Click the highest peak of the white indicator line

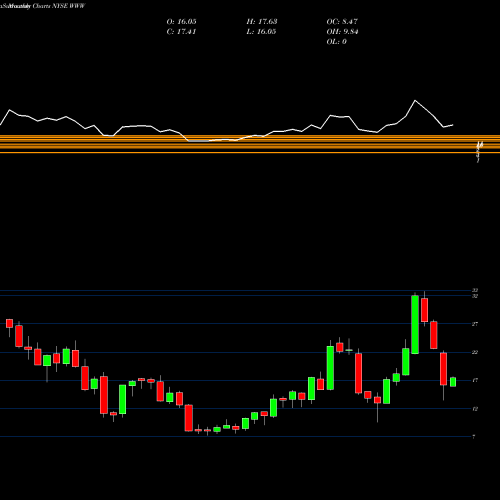pyautogui.click(x=415, y=100)
